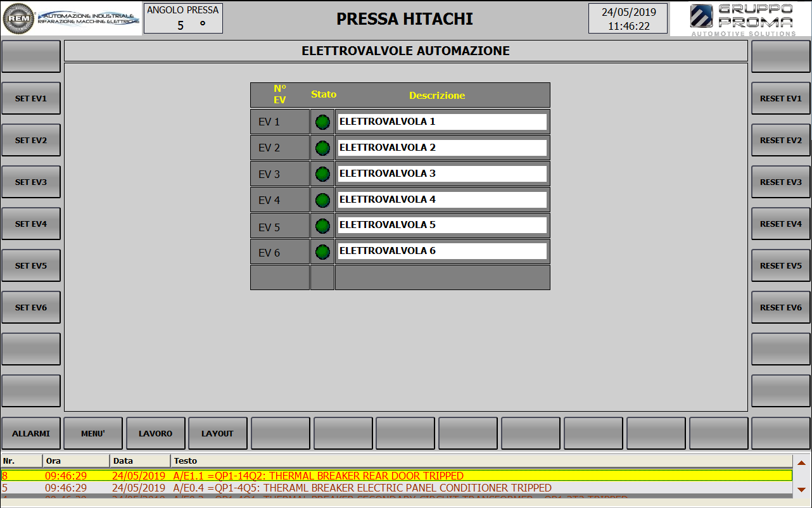Click the REM company logo
812x508 pixels.
point(71,18)
